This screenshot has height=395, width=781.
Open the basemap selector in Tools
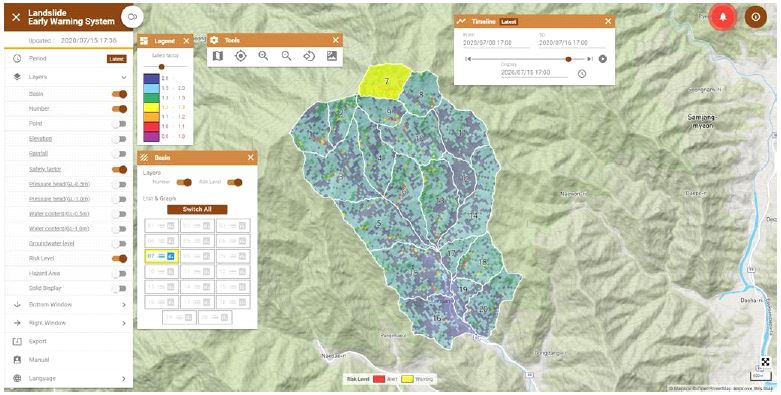pyautogui.click(x=218, y=56)
